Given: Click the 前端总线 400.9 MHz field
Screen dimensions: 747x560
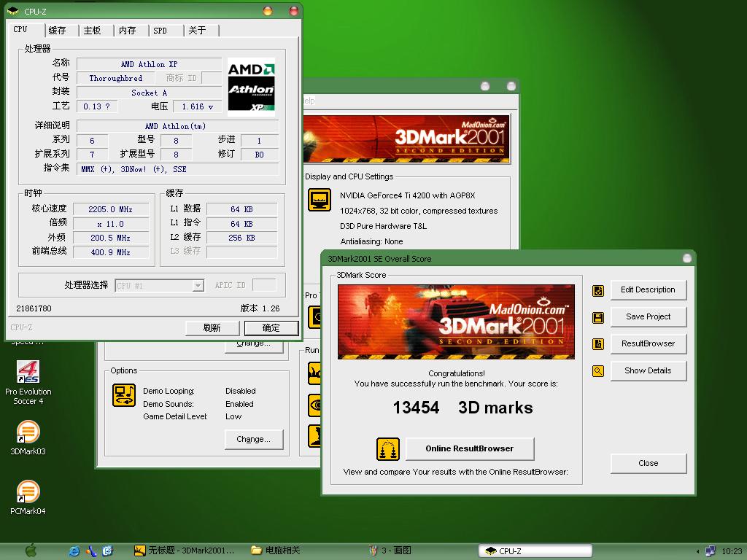Looking at the screenshot, I should coord(111,252).
